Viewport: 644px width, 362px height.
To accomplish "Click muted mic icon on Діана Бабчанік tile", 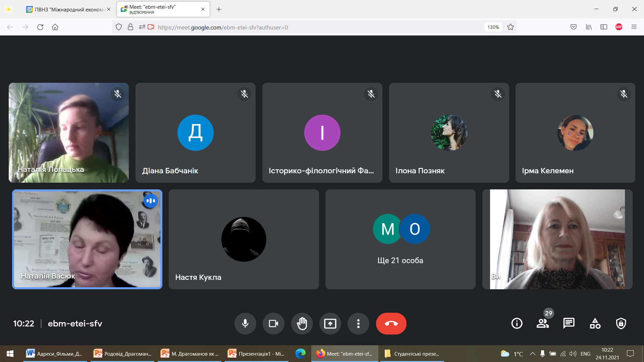I will click(244, 94).
